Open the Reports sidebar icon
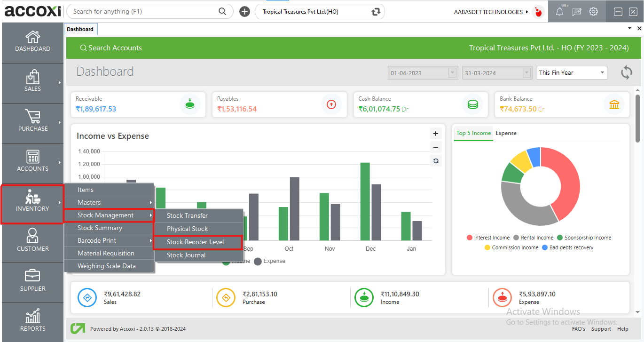The height and width of the screenshot is (342, 644). point(32,321)
